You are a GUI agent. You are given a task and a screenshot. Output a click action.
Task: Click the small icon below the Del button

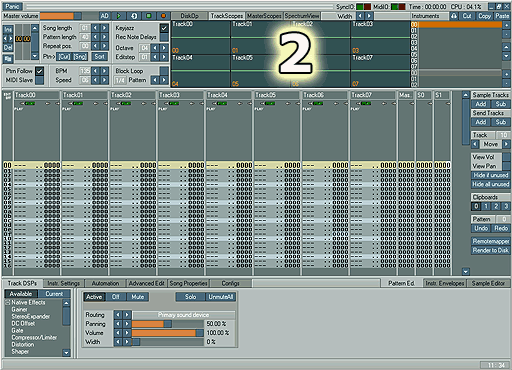(8, 59)
